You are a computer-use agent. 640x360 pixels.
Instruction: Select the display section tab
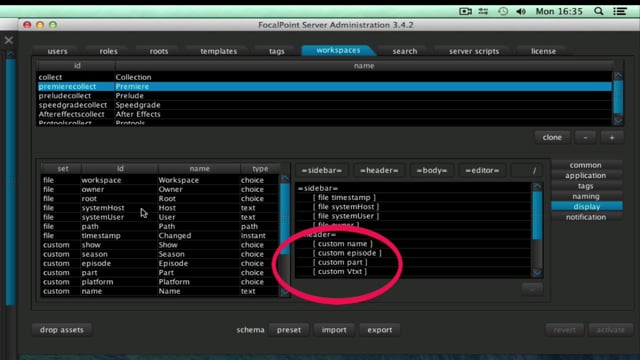[x=587, y=207]
